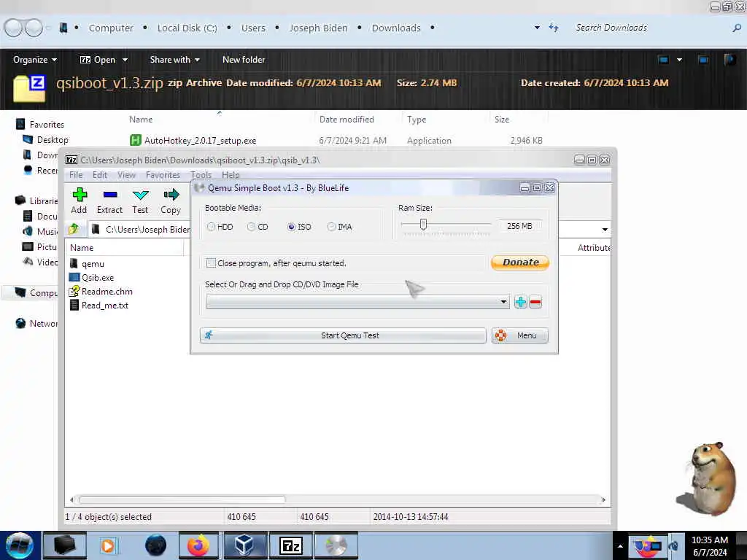The image size is (747, 560).
Task: Click the orange Donate button
Action: pyautogui.click(x=520, y=262)
